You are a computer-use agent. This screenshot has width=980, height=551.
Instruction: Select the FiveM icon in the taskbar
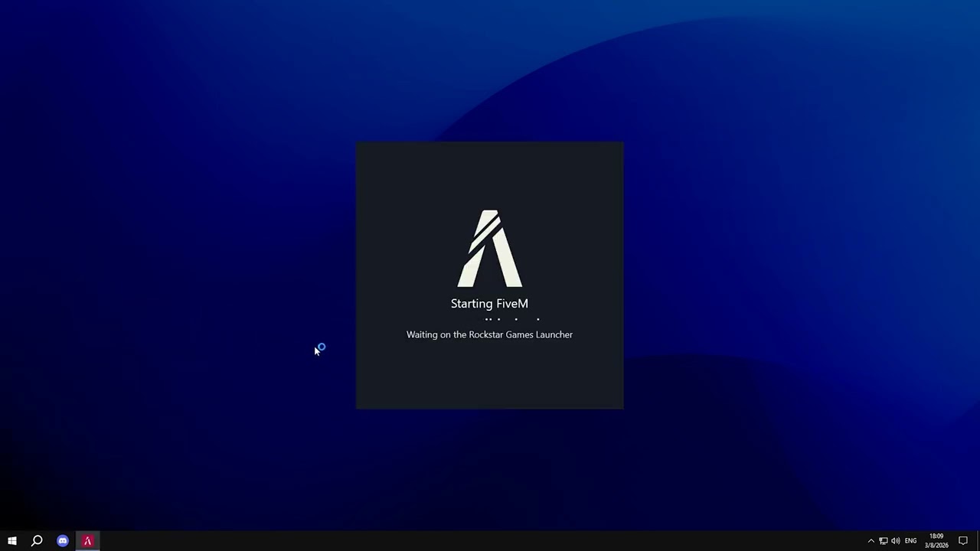pyautogui.click(x=87, y=541)
